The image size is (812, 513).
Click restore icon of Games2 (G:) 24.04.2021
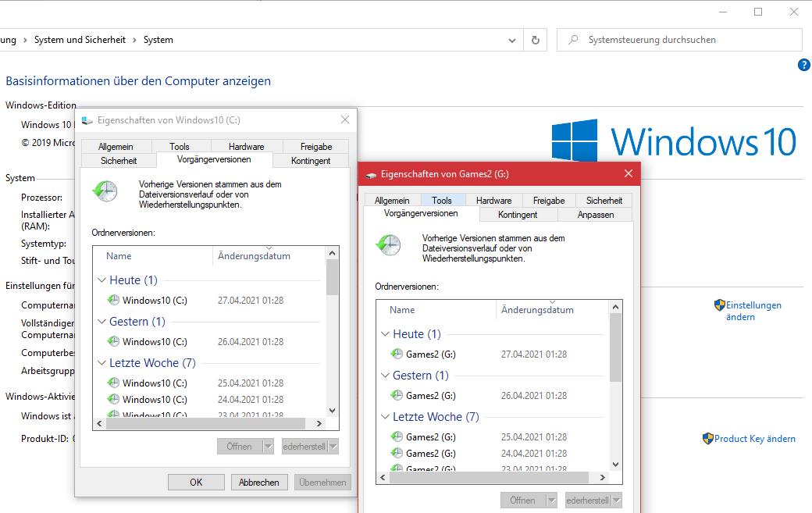click(x=397, y=453)
